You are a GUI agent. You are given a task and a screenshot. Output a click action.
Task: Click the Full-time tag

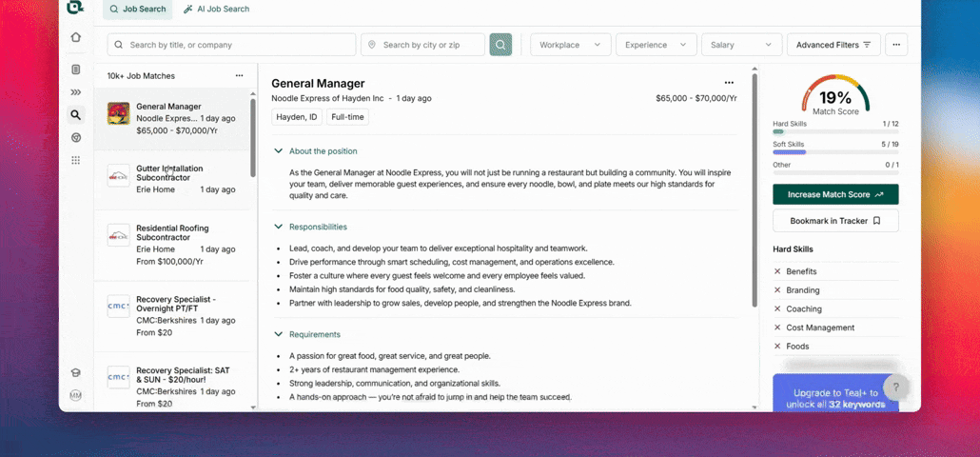(347, 117)
